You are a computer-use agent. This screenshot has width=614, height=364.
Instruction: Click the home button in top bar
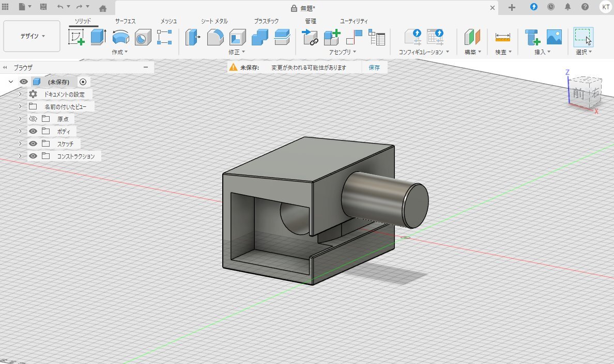pyautogui.click(x=103, y=8)
